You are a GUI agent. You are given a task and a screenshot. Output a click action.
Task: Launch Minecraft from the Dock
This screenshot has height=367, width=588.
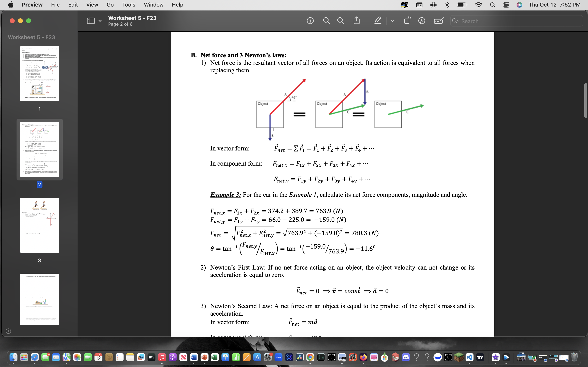point(459,357)
